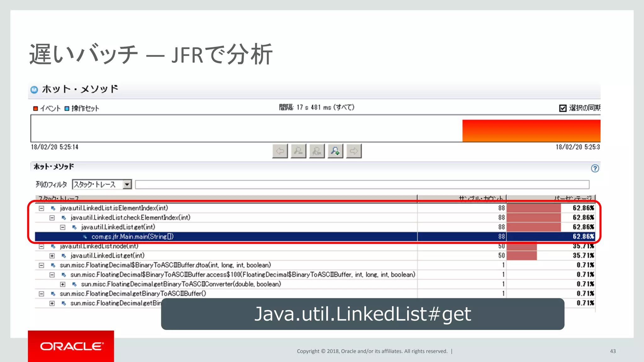Click method arrow icon beside checkElementIndex(int)
The height and width of the screenshot is (362, 644).
tap(64, 218)
